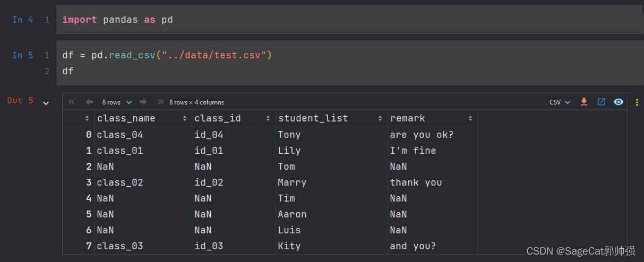Open the CSV format dropdown
This screenshot has width=644, height=262.
click(560, 102)
